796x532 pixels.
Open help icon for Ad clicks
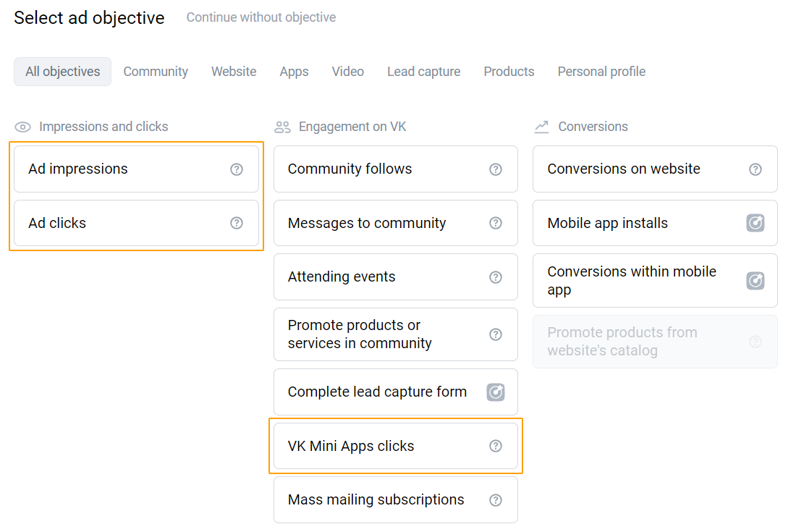coord(237,223)
